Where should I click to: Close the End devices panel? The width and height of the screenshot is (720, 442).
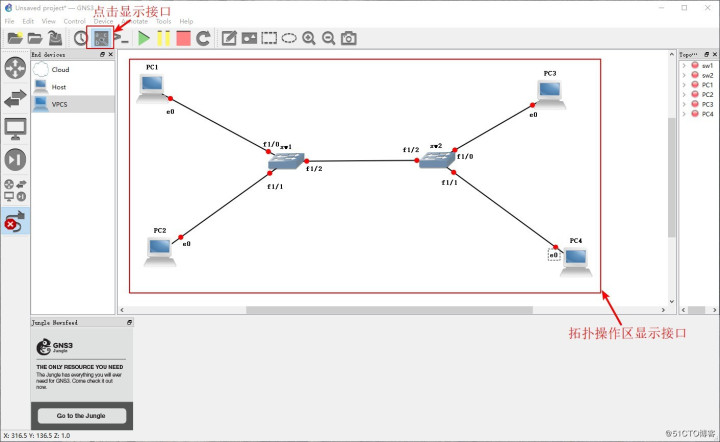tap(111, 54)
